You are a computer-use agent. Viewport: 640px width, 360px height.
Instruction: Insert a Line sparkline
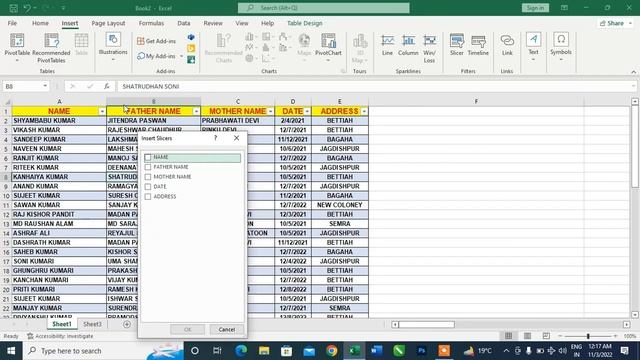pyautogui.click(x=387, y=46)
